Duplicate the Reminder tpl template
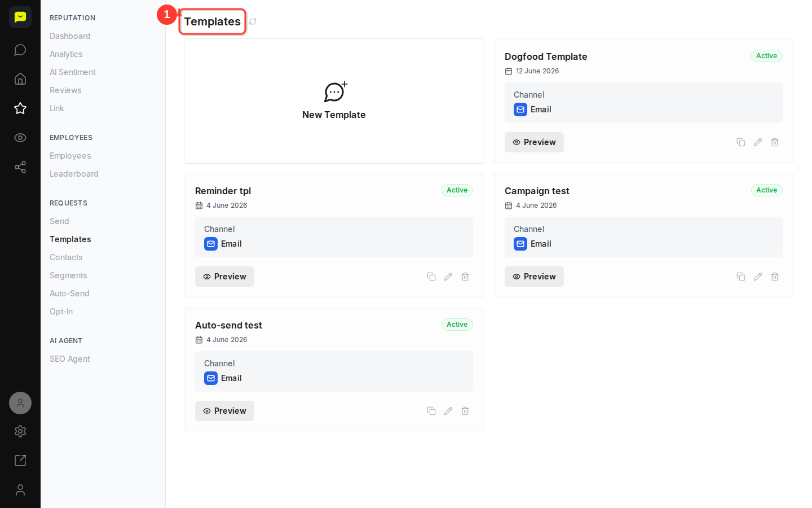Viewport: 812px width, 508px height. click(431, 277)
